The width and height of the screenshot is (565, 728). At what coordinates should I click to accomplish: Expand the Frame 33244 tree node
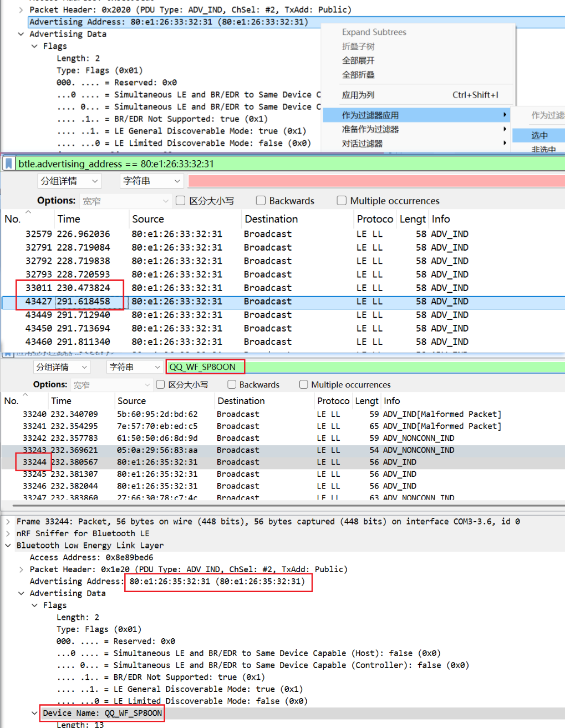(x=8, y=522)
